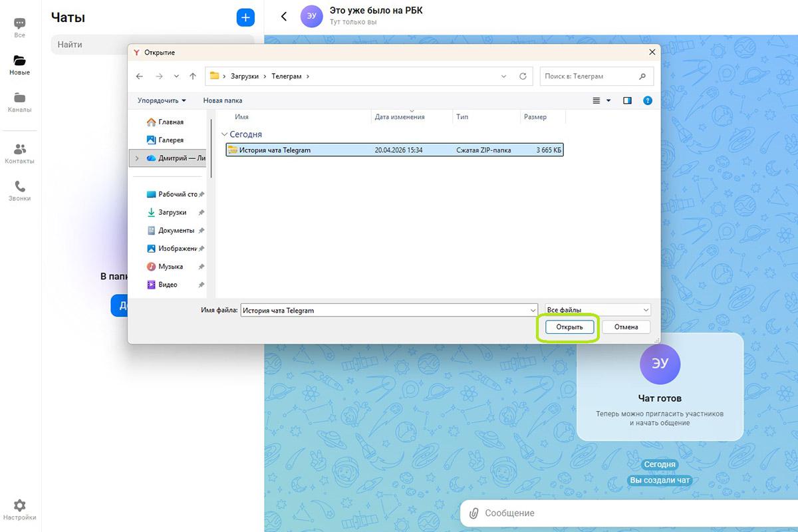Open Настройки gear in sidebar
The height and width of the screenshot is (532, 798).
(20, 510)
